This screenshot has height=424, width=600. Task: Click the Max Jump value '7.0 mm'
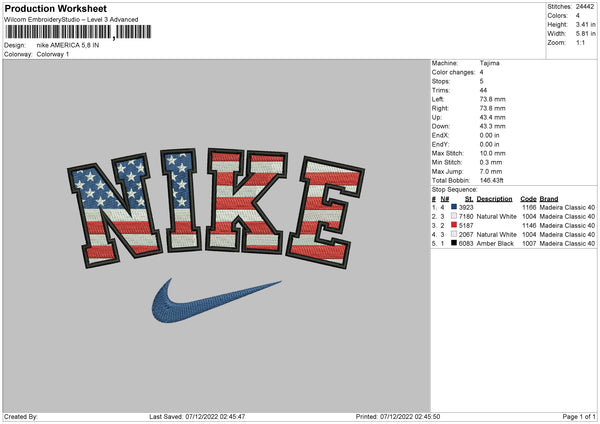pos(491,171)
